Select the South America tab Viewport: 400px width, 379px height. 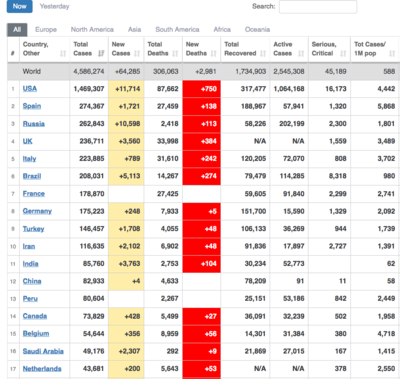177,29
